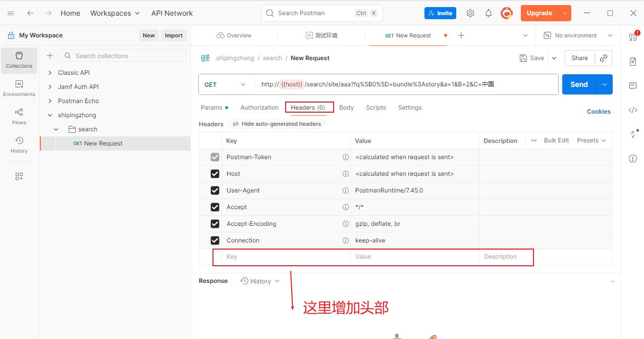Image resolution: width=644 pixels, height=339 pixels.
Task: Click the create new collection plus icon
Action: pos(50,56)
